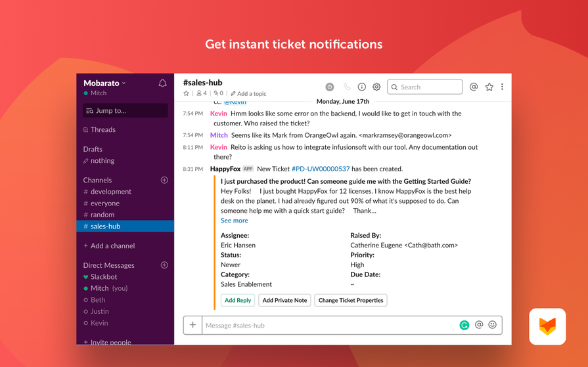
Task: Click 'Sales Enablement' category value
Action: point(246,284)
